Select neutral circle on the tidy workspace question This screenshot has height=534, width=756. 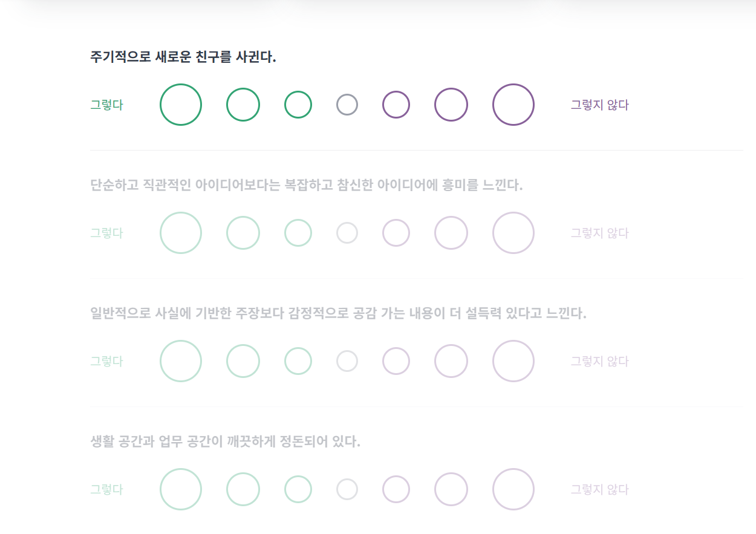click(347, 489)
